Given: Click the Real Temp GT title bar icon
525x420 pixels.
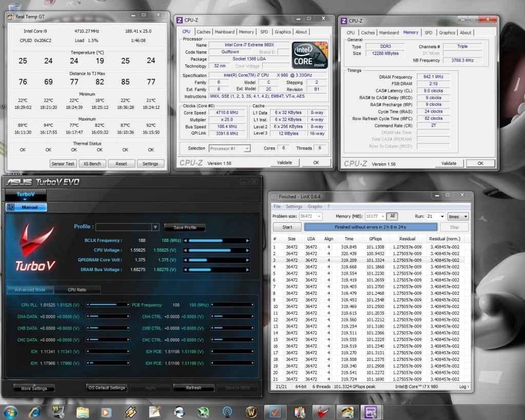Looking at the screenshot, I should (10, 16).
